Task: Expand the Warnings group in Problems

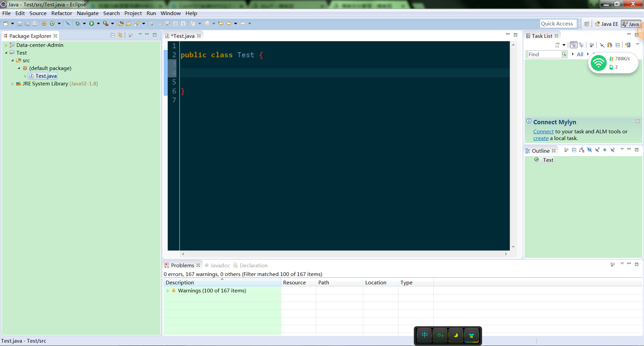Action: (168, 291)
